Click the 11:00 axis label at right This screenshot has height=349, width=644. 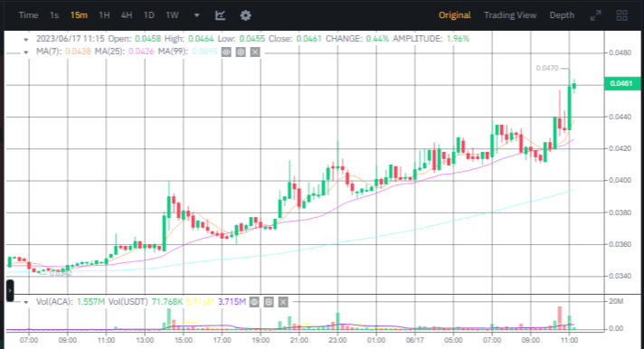(569, 340)
